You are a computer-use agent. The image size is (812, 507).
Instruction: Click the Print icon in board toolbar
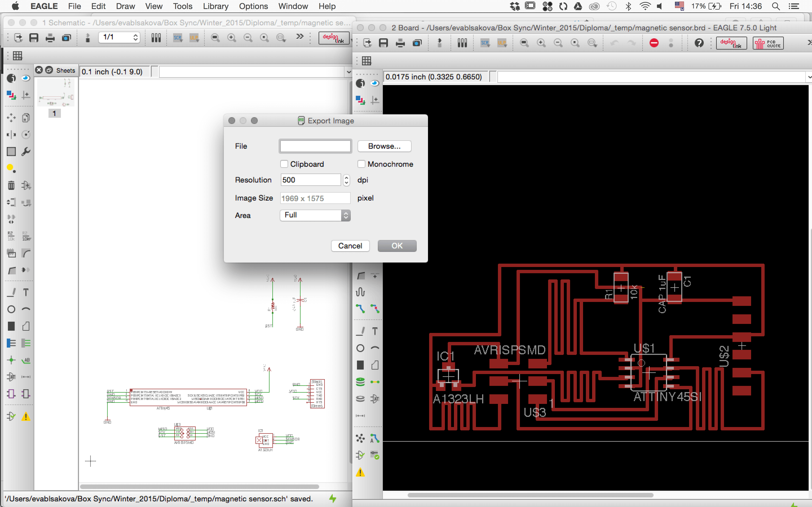400,43
